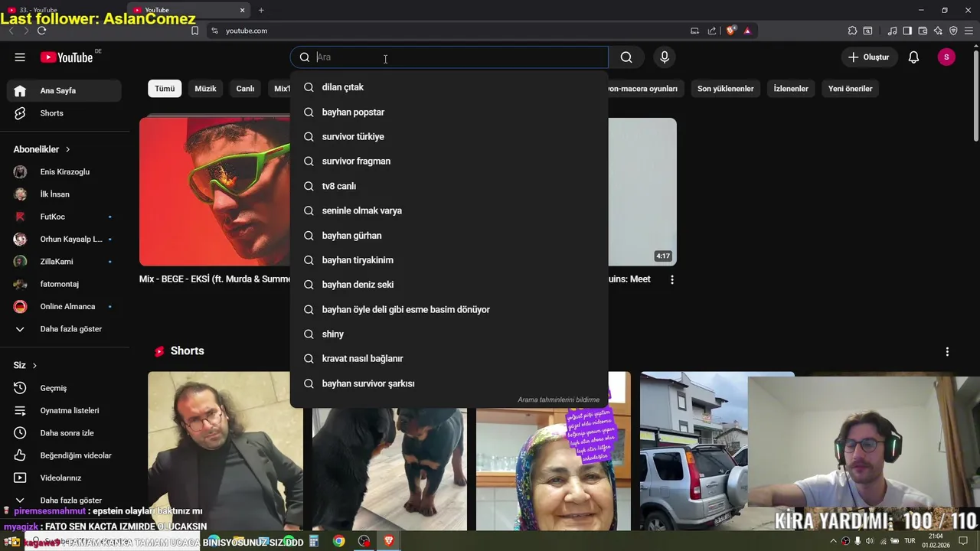Viewport: 980px width, 551px height.
Task: Open the account avatar menu
Action: [946, 57]
